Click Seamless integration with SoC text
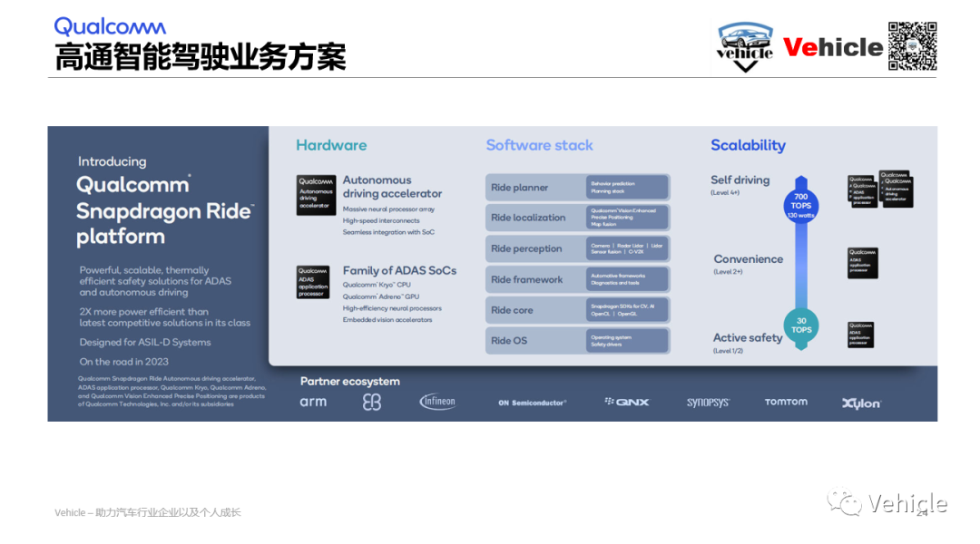 [x=388, y=232]
